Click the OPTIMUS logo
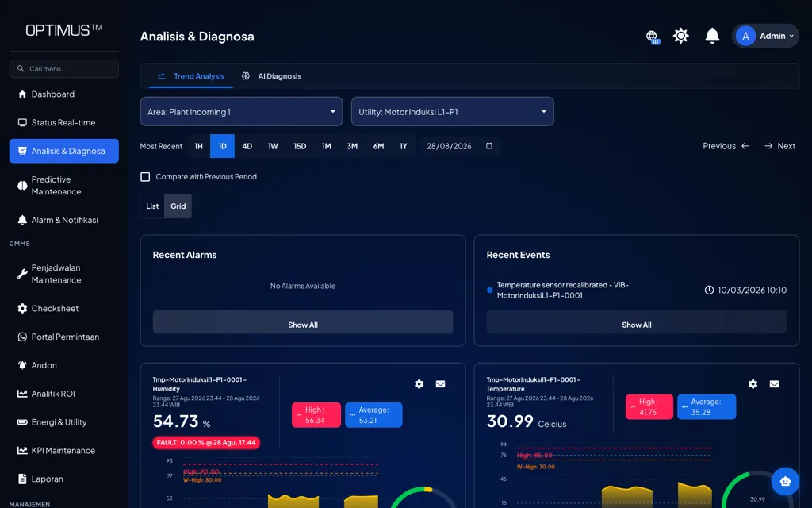This screenshot has width=812, height=508. pos(63,30)
